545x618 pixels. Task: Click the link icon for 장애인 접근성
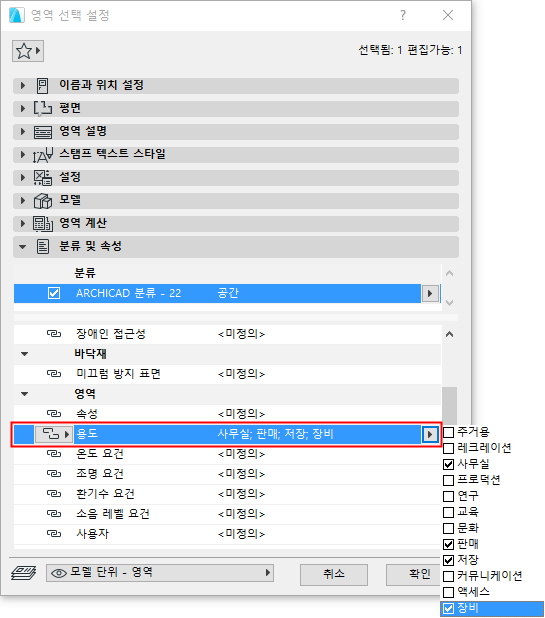tap(54, 334)
